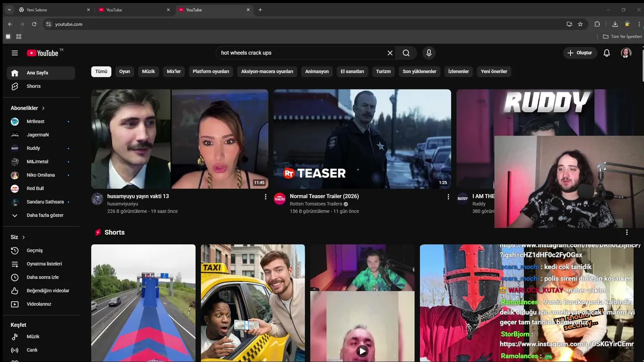
Task: Select the Animasyon filter chip
Action: point(317,71)
